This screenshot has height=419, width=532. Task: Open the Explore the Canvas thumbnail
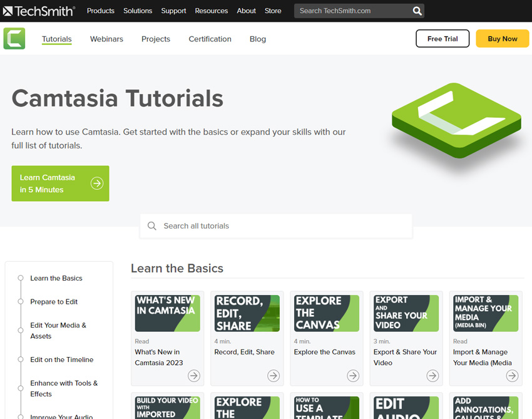pyautogui.click(x=327, y=313)
